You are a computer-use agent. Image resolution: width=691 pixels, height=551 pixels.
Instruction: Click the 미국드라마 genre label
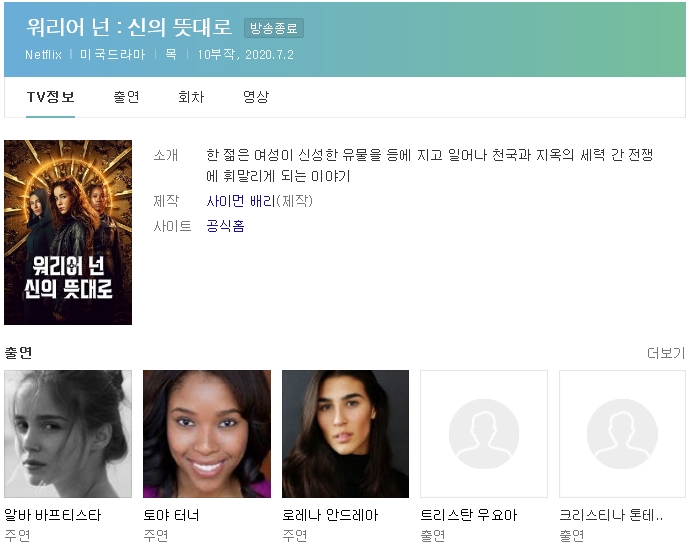(112, 55)
